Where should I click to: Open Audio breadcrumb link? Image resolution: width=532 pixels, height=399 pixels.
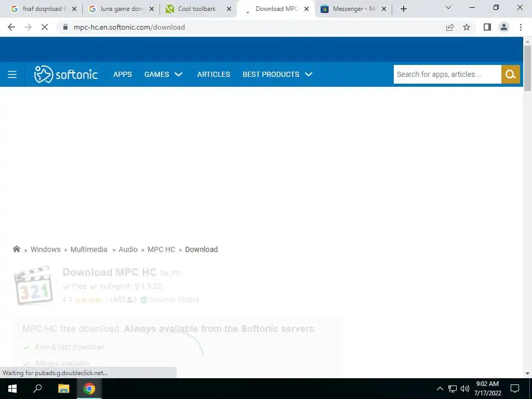pyautogui.click(x=128, y=249)
